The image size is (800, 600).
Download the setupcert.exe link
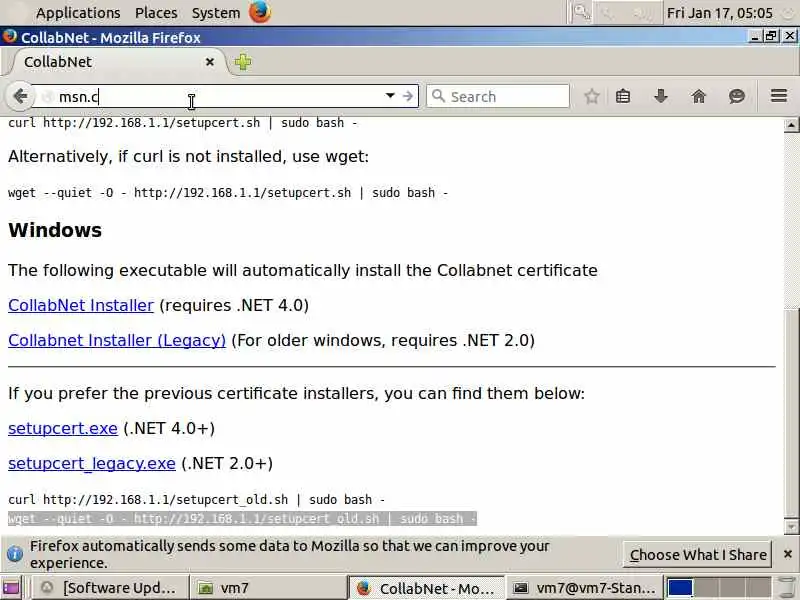(x=63, y=428)
